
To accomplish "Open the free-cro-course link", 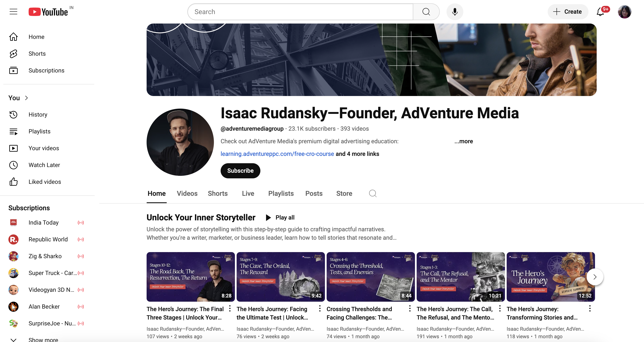I will coord(277,154).
